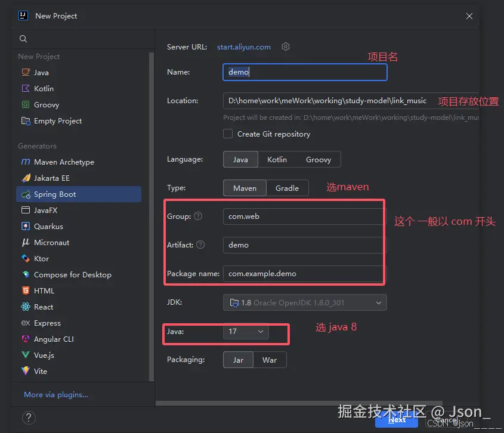The height and width of the screenshot is (433, 504).
Task: Choose Maven as build Type
Action: (x=245, y=188)
